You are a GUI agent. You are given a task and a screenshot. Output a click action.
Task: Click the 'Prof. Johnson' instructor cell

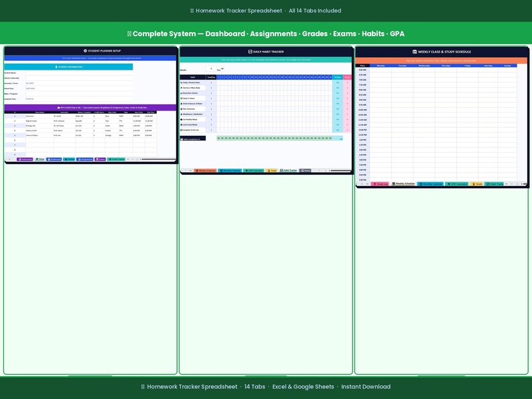click(64, 121)
